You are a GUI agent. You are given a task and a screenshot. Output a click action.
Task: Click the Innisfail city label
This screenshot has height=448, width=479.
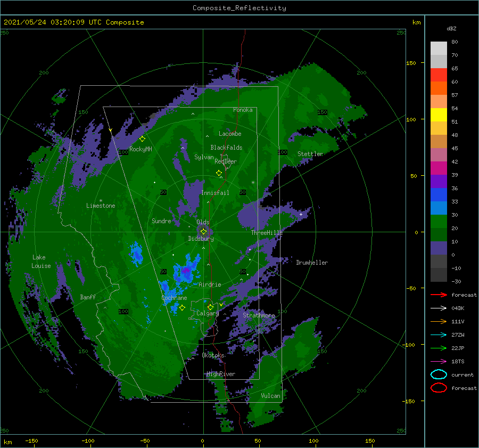(215, 193)
